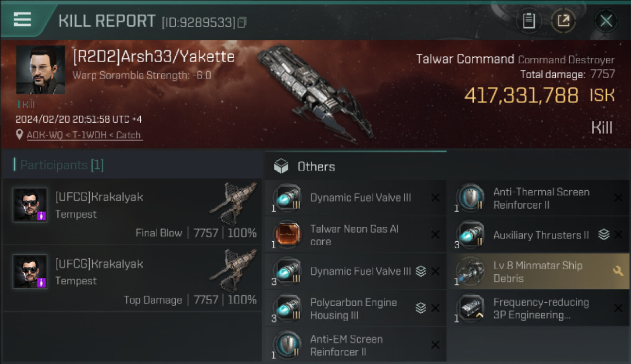The height and width of the screenshot is (364, 631).
Task: Copy the kill report ID
Action: point(242,22)
